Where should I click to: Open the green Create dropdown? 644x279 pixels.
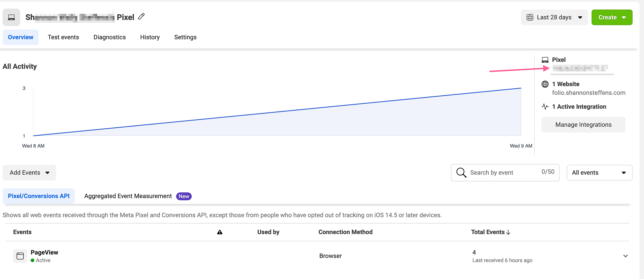tap(612, 17)
